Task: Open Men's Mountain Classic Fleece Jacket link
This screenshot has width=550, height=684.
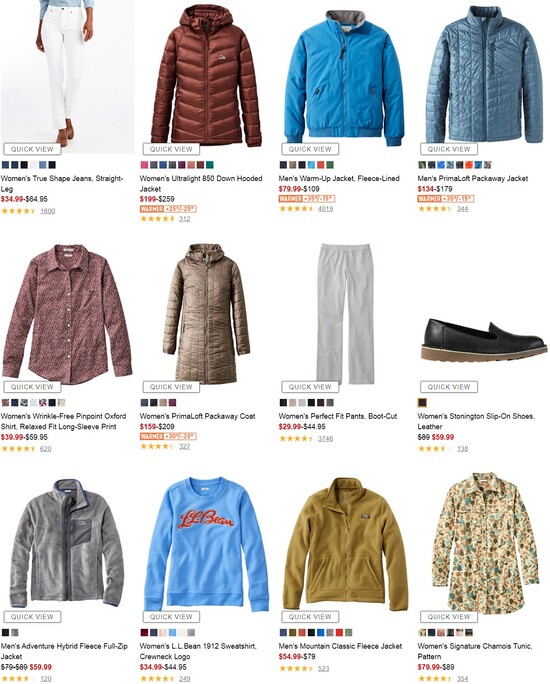Action: pos(340,646)
